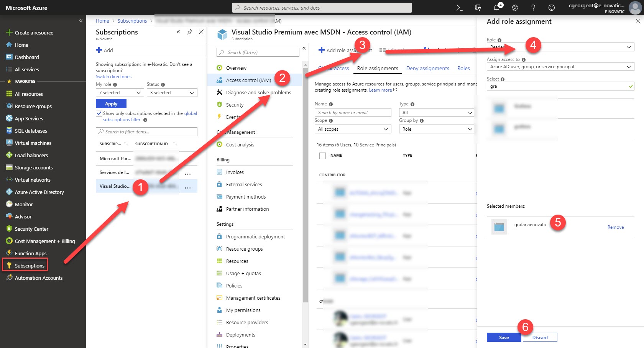Click the Switch directories link

[x=113, y=77]
